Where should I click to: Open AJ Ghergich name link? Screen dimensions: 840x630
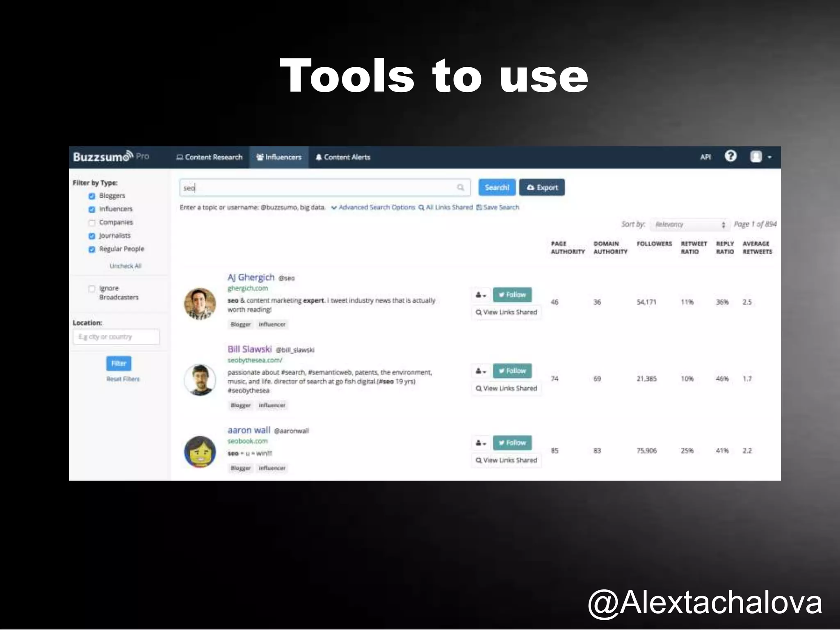(251, 277)
